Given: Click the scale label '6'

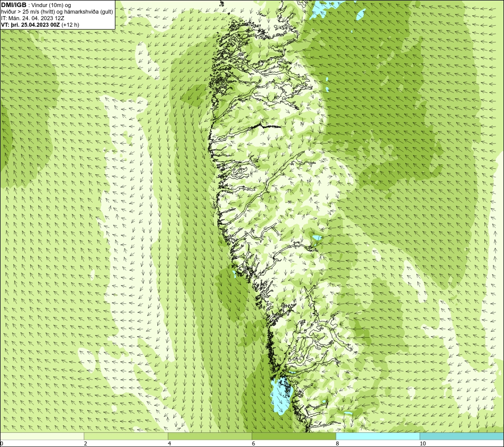Looking at the screenshot, I should pyautogui.click(x=254, y=443).
